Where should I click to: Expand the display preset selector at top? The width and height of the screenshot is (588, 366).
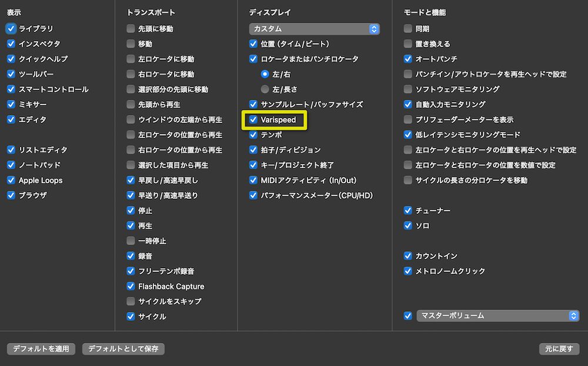click(x=314, y=28)
